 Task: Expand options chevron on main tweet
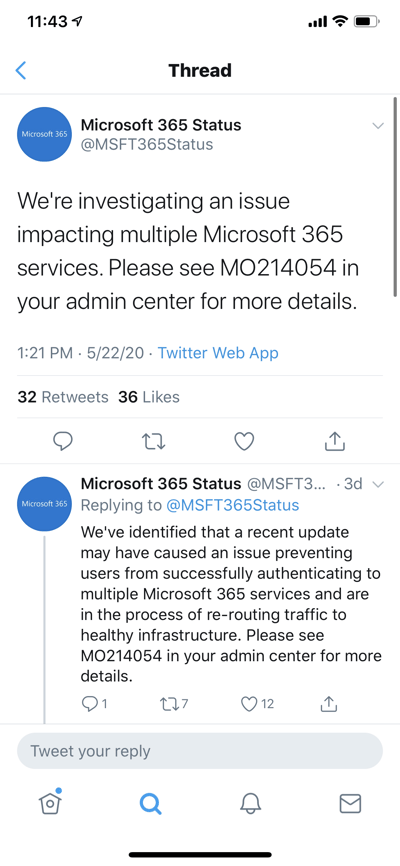pyautogui.click(x=378, y=126)
